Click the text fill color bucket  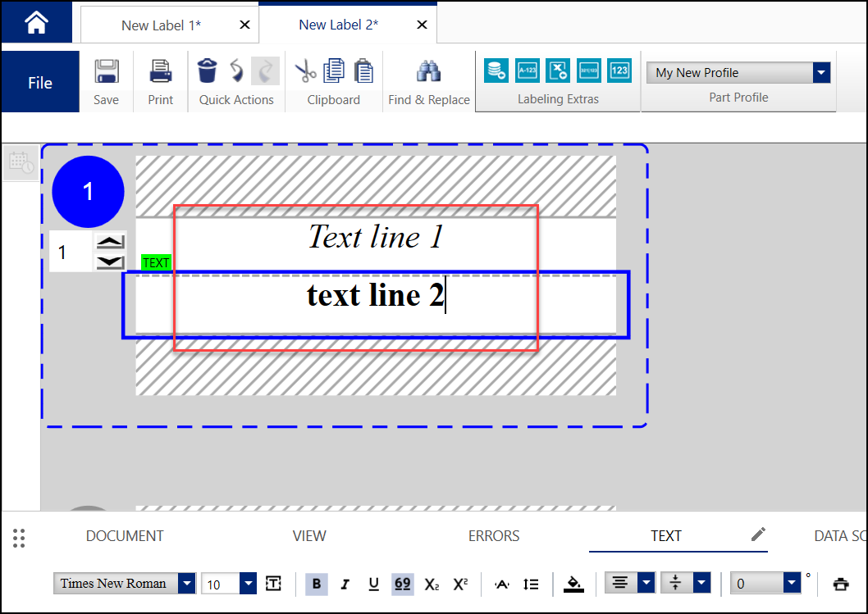point(574,584)
